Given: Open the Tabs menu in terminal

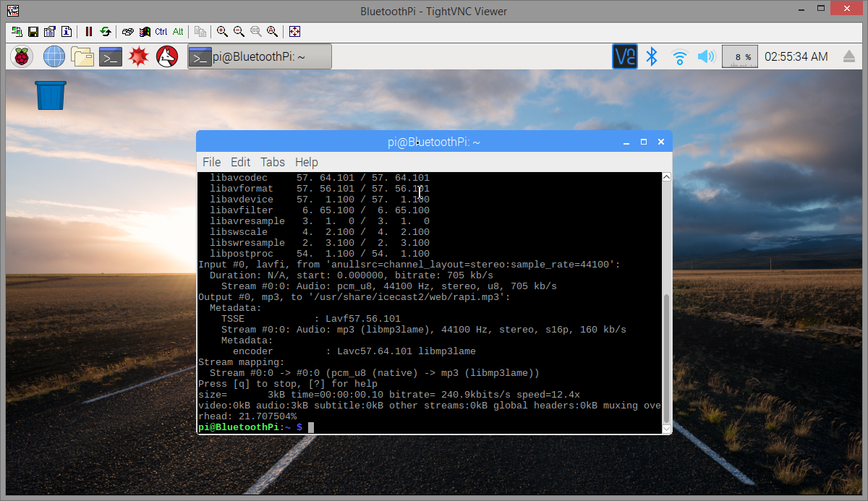Looking at the screenshot, I should 273,162.
